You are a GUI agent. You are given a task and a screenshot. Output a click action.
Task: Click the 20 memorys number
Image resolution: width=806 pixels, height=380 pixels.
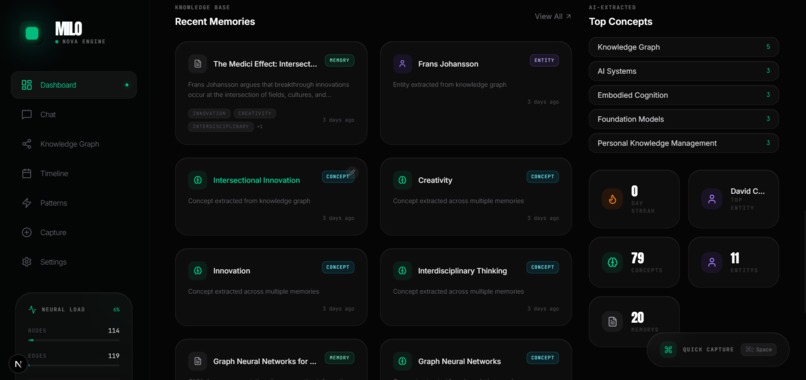[x=637, y=317]
